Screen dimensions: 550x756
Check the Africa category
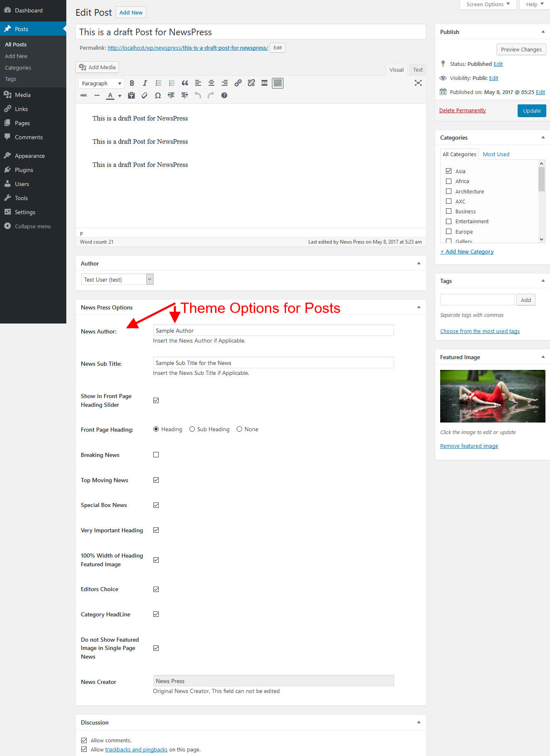[x=448, y=181]
